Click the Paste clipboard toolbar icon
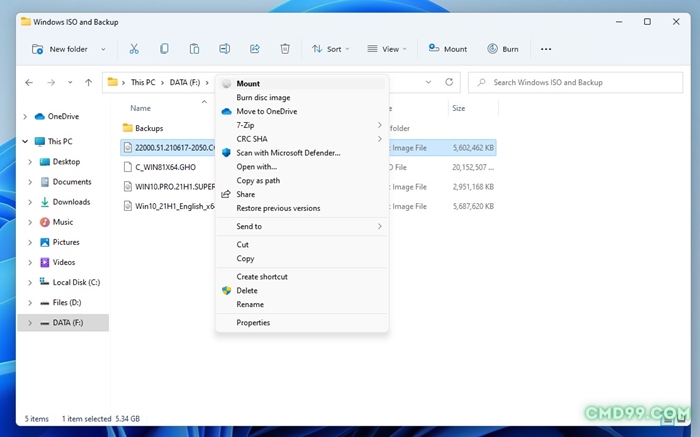This screenshot has height=437, width=700. (194, 49)
